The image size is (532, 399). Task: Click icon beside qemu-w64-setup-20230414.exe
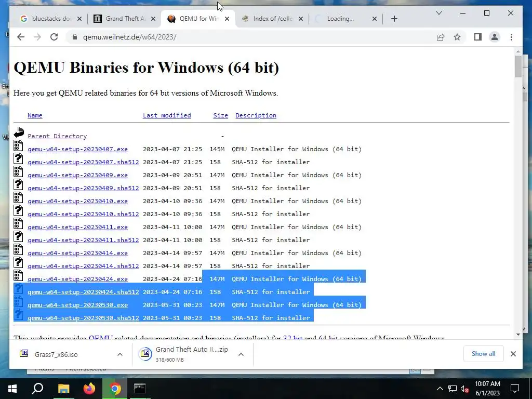(x=18, y=249)
